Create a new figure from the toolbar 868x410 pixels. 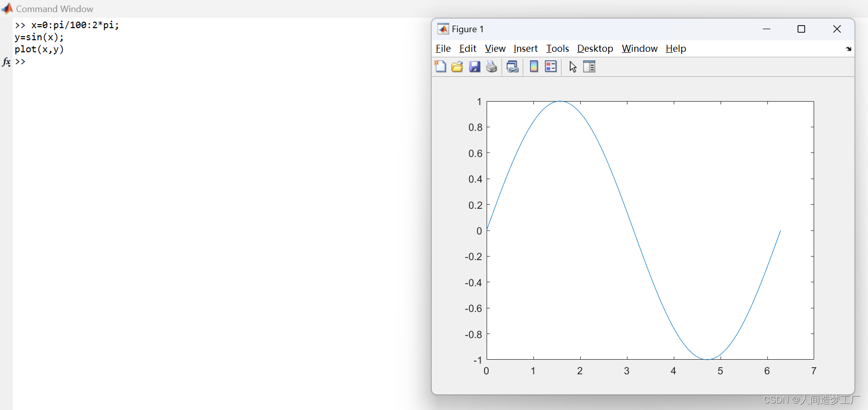pyautogui.click(x=440, y=66)
